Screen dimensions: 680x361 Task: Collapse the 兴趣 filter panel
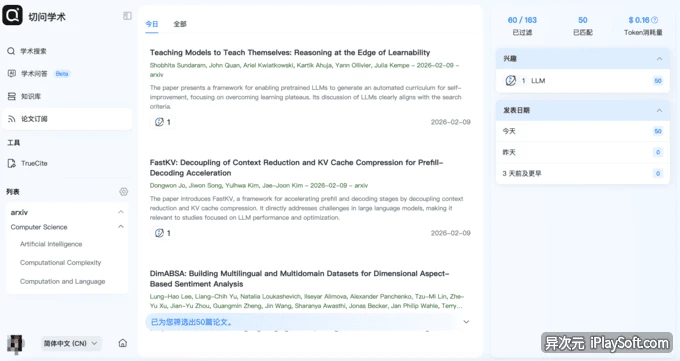659,59
